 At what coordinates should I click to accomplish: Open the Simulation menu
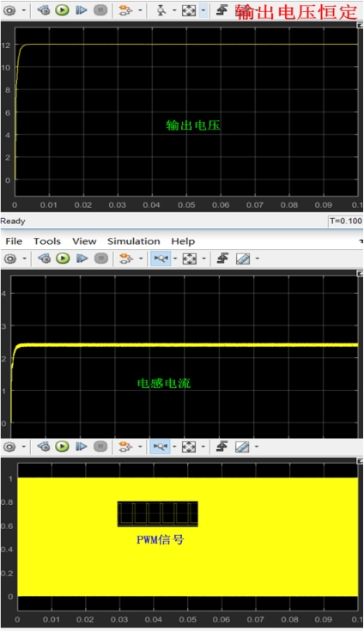(133, 241)
